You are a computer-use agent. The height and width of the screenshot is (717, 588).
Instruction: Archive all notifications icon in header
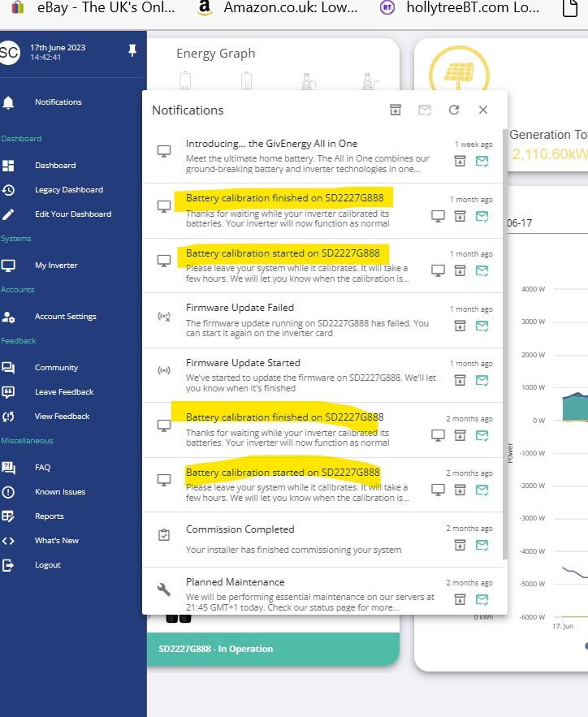[x=396, y=110]
